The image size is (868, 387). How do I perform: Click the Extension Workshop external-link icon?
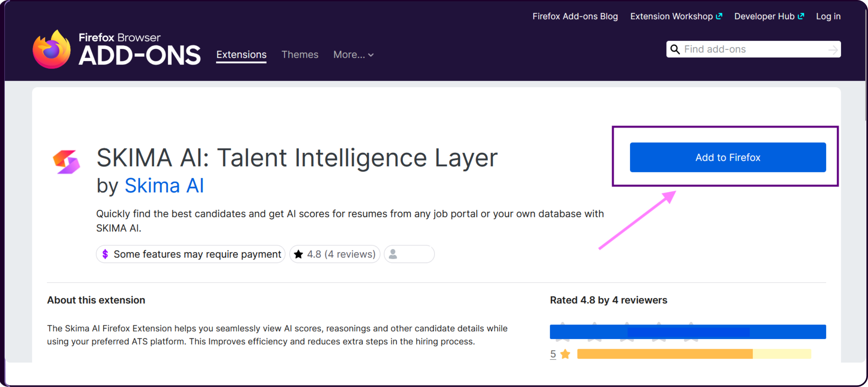[x=719, y=16]
